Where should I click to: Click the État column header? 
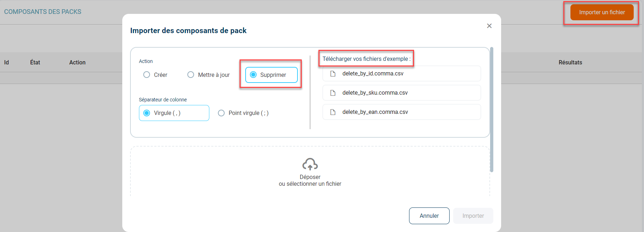35,63
